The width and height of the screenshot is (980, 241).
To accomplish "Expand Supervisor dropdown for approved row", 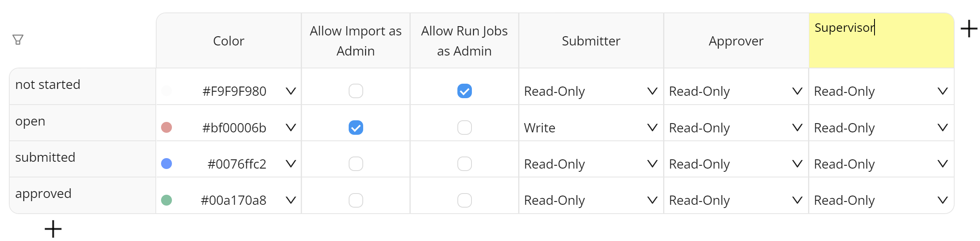I will pos(943,200).
